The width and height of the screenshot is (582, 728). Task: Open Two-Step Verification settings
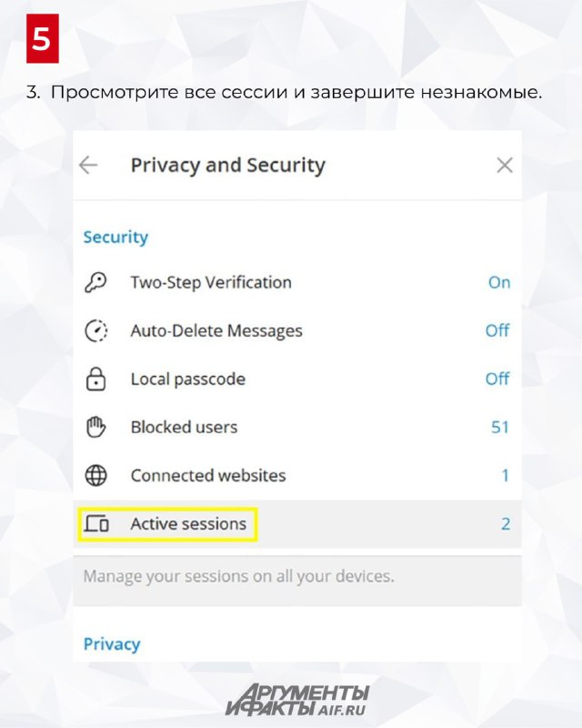pyautogui.click(x=297, y=282)
